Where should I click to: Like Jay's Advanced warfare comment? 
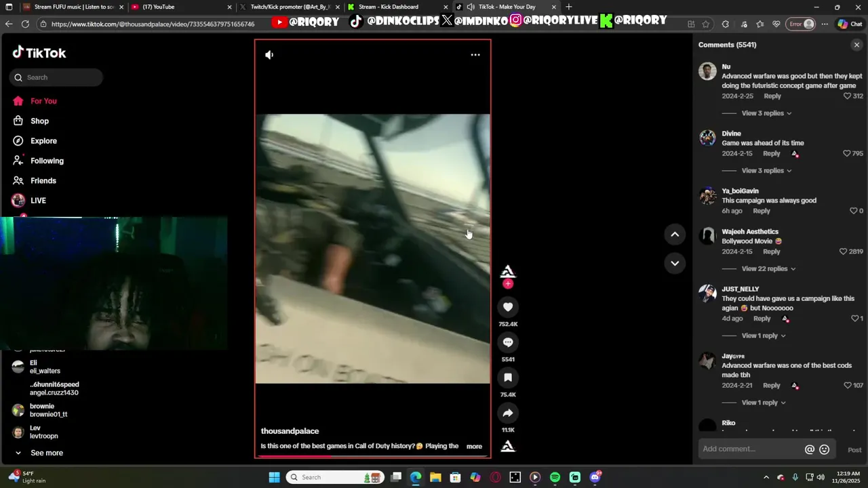click(x=847, y=386)
